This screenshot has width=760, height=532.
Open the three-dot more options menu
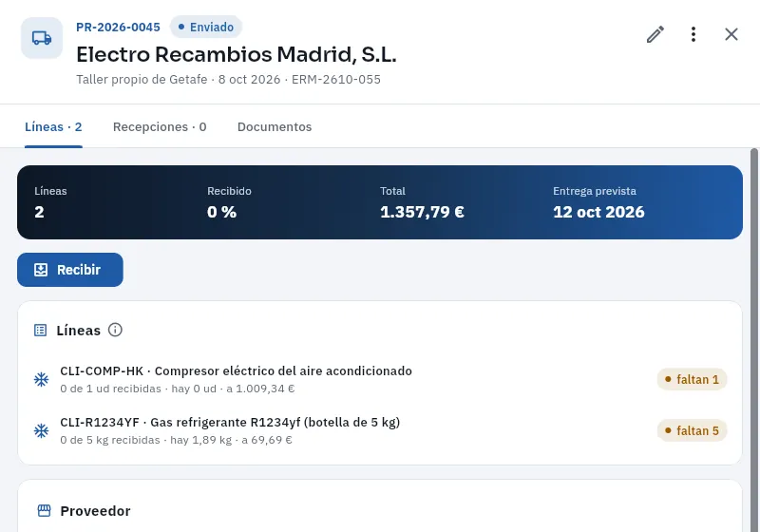point(693,34)
